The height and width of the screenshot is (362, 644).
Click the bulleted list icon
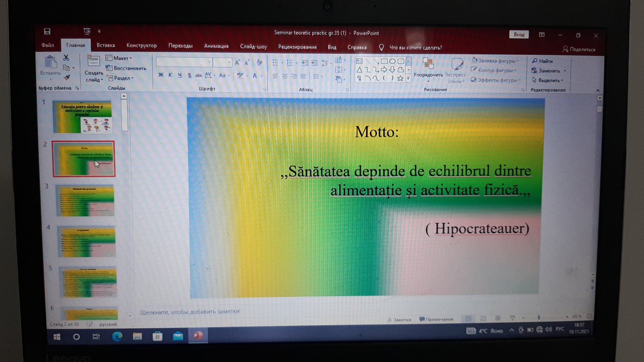pyautogui.click(x=275, y=63)
